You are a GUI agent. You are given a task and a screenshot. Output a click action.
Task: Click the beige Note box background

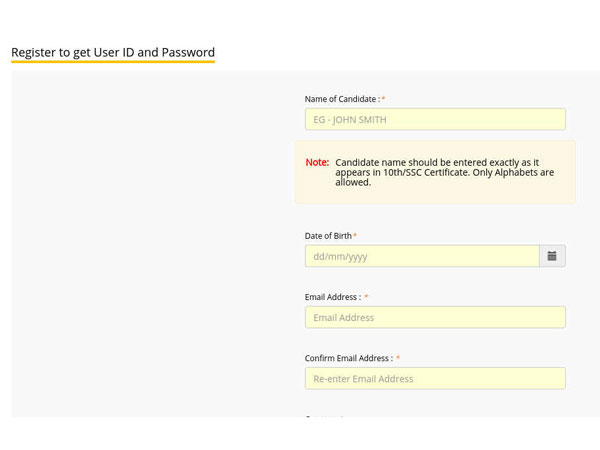click(x=435, y=195)
